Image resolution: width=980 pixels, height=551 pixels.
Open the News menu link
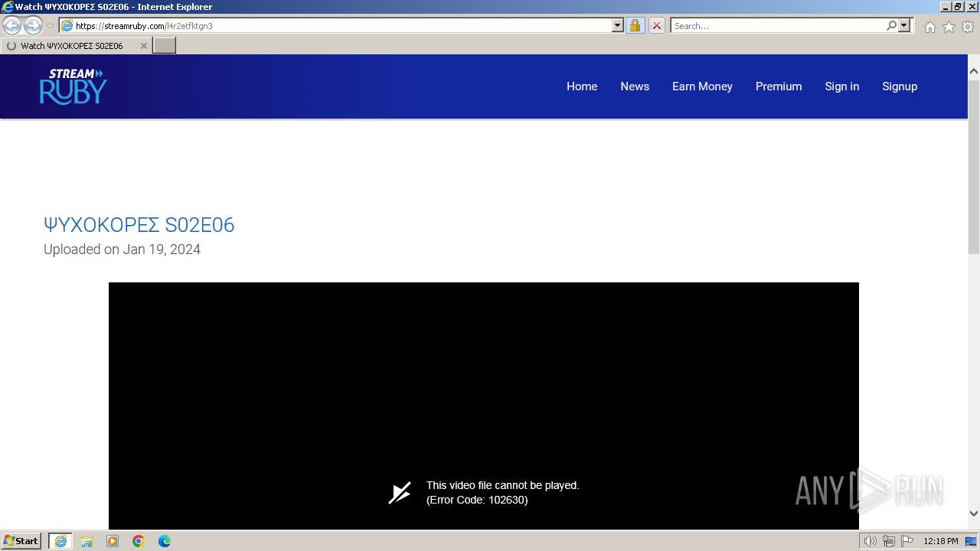coord(635,86)
